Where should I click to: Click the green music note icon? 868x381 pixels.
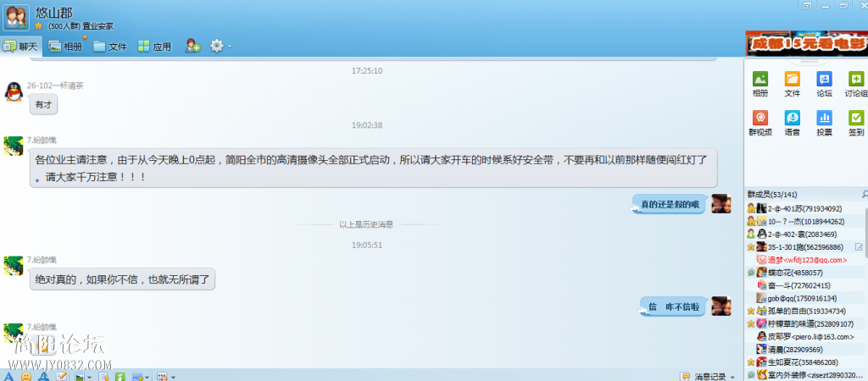pos(120,377)
